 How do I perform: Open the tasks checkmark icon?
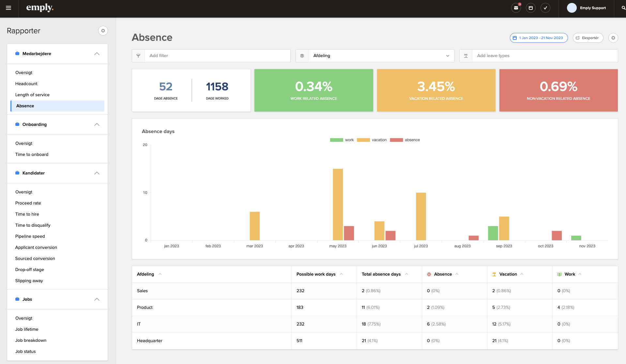point(545,8)
